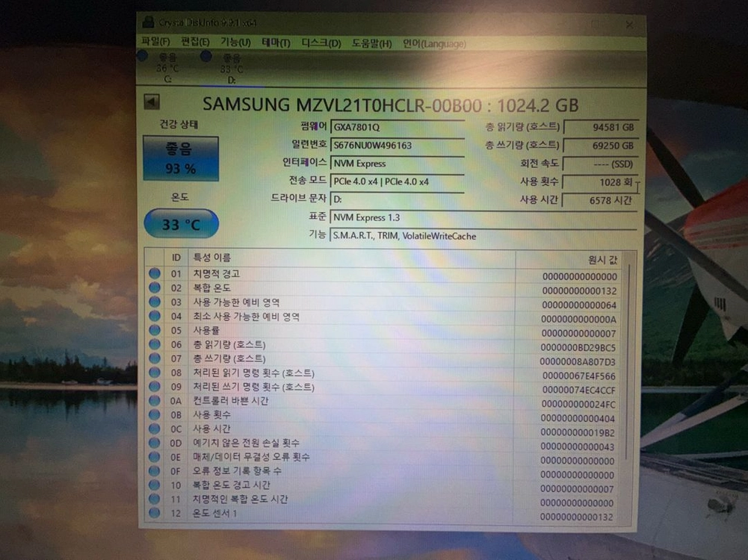Click the status dot for row 04
Screen dimensions: 748x560
(x=155, y=316)
